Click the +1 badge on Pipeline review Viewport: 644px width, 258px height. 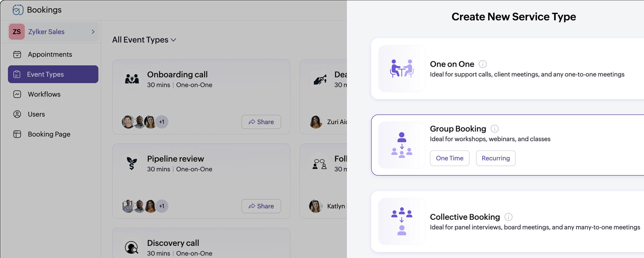162,206
